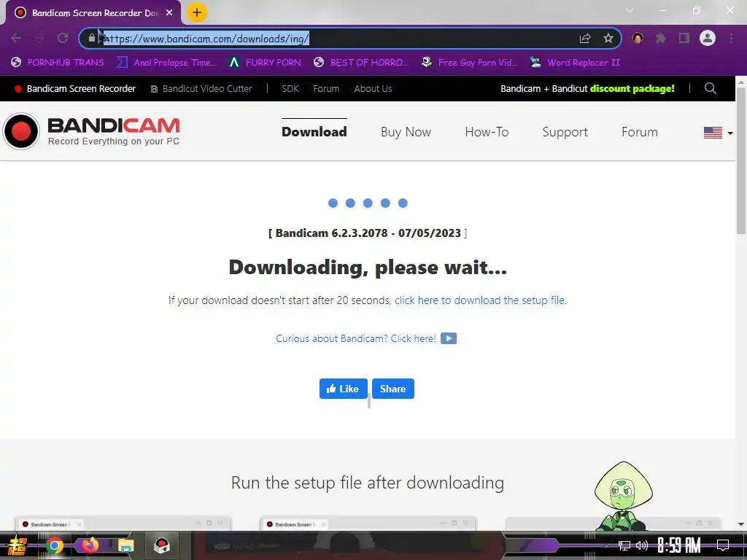Click the page vertical scrollbar thumb

pos(741,160)
